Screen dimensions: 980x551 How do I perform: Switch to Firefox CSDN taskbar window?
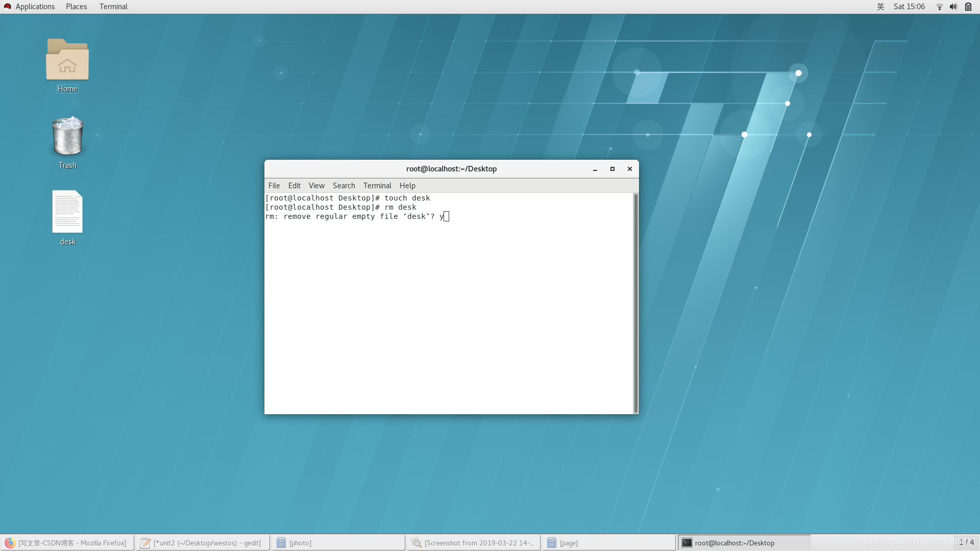67,543
